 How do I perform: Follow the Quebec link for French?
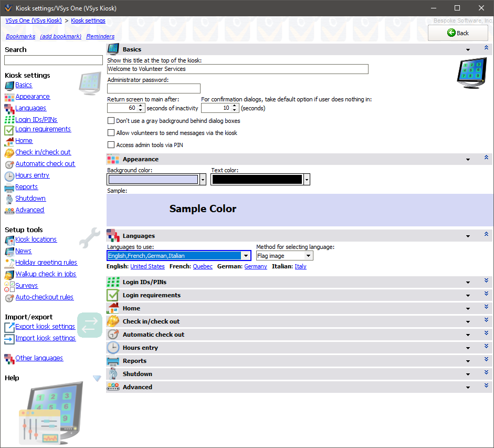pos(203,266)
